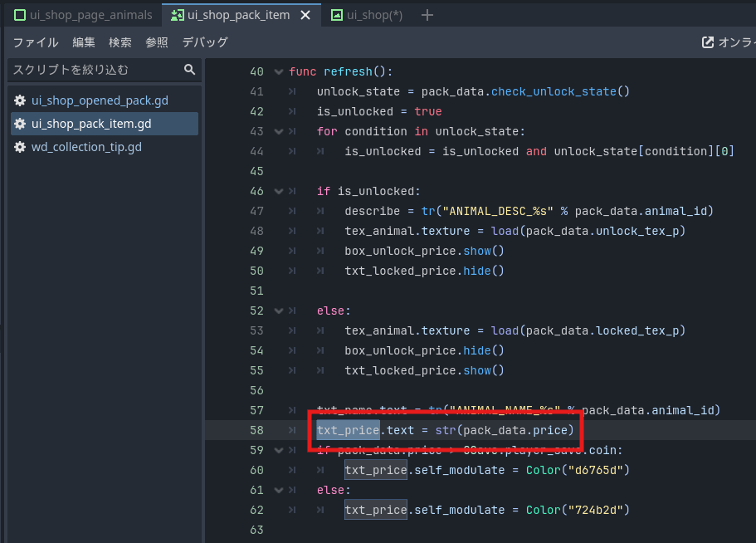The image size is (756, 543).
Task: Click unlock_state[condition][0] on line 44
Action: coord(644,151)
